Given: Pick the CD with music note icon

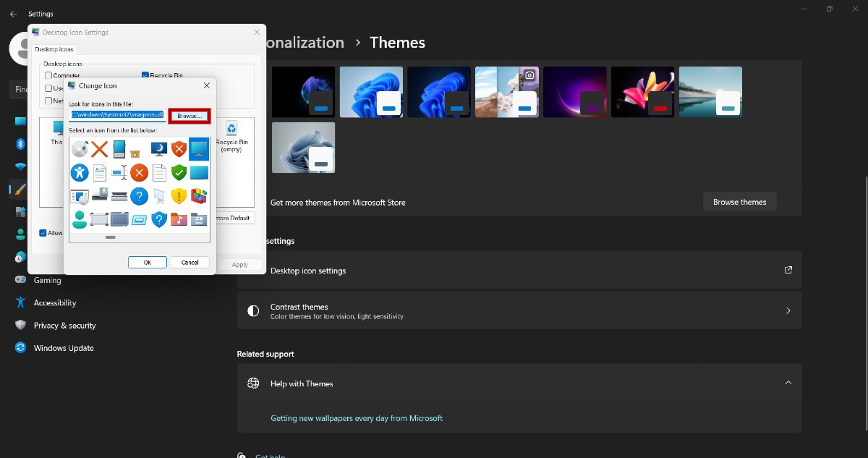Looking at the screenshot, I should tap(80, 150).
